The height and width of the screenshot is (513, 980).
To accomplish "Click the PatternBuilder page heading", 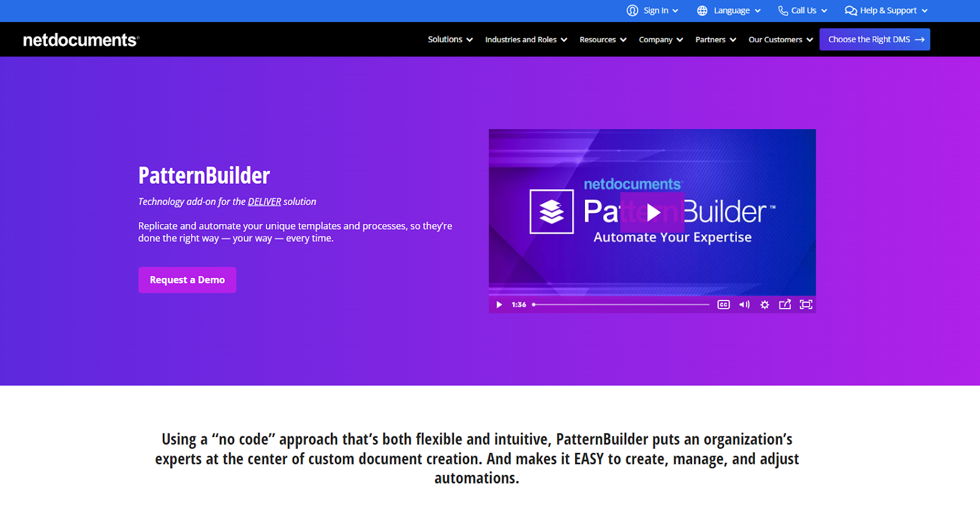I will (x=204, y=176).
